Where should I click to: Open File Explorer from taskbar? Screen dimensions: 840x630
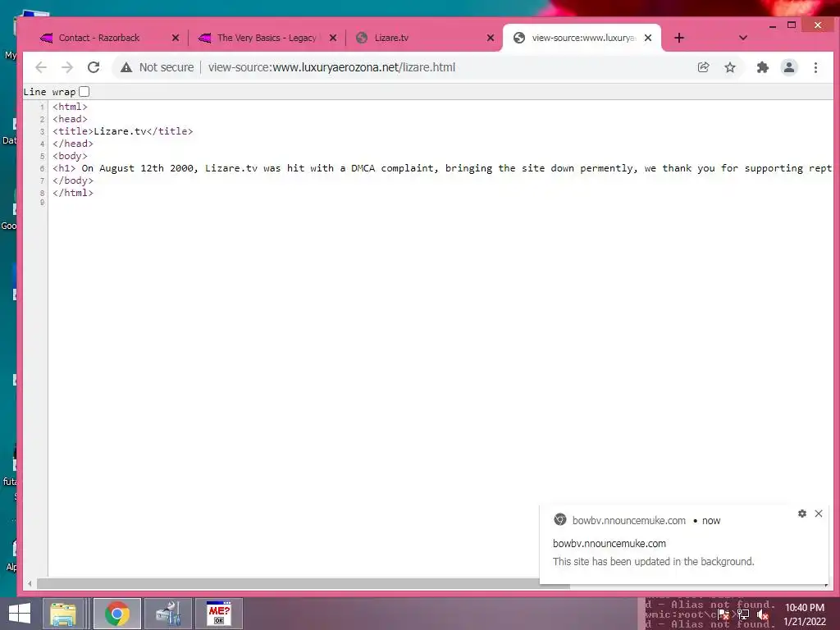tap(63, 614)
